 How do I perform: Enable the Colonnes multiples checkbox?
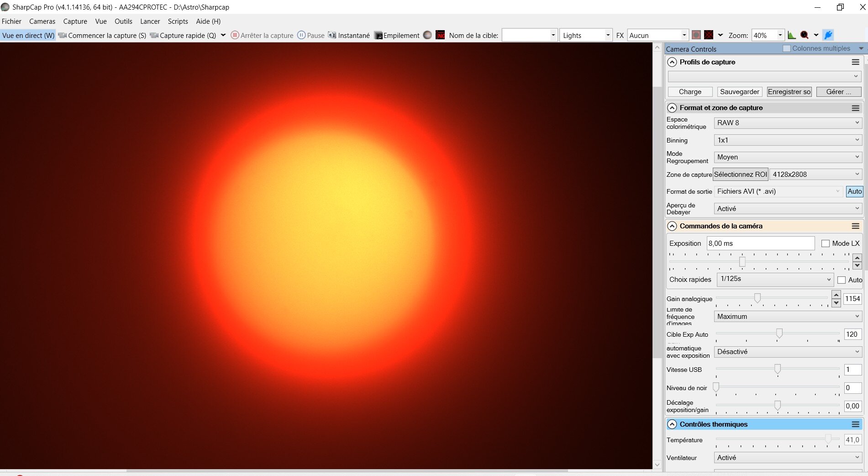[787, 48]
